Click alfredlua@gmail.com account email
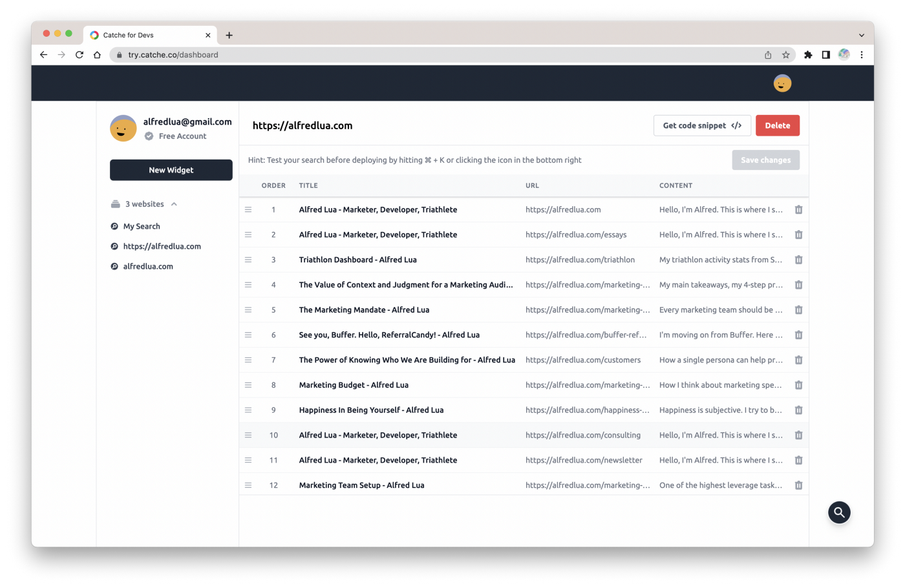Viewport: 905px width, 588px height. click(x=187, y=121)
